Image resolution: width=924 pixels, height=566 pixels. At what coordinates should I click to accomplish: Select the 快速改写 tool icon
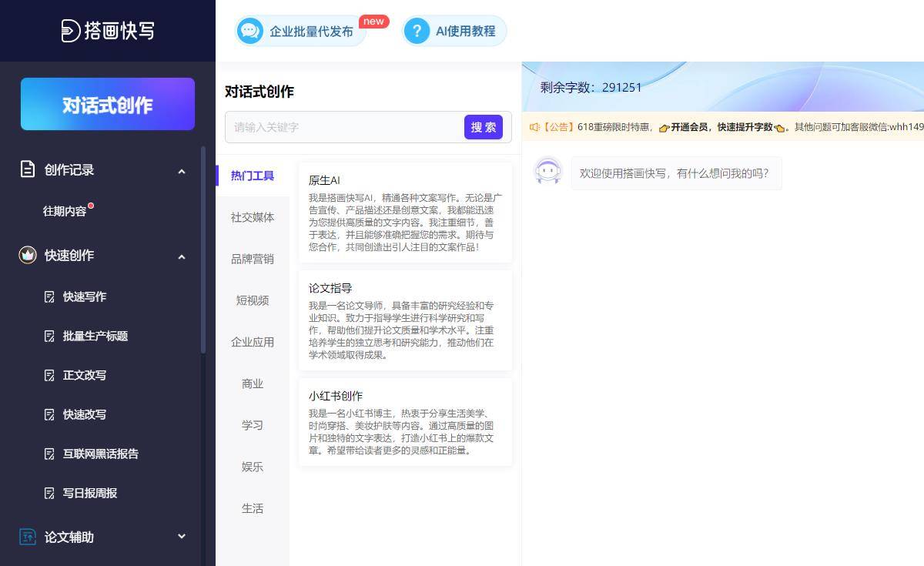tap(48, 414)
